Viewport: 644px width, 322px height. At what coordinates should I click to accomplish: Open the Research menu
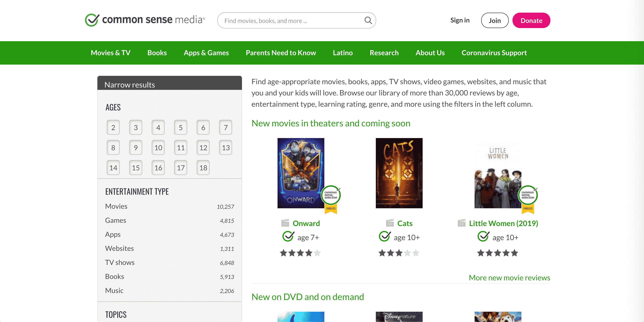384,53
